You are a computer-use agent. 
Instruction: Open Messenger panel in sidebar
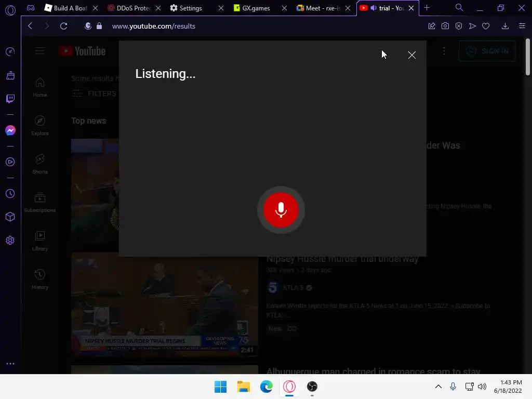(10, 130)
